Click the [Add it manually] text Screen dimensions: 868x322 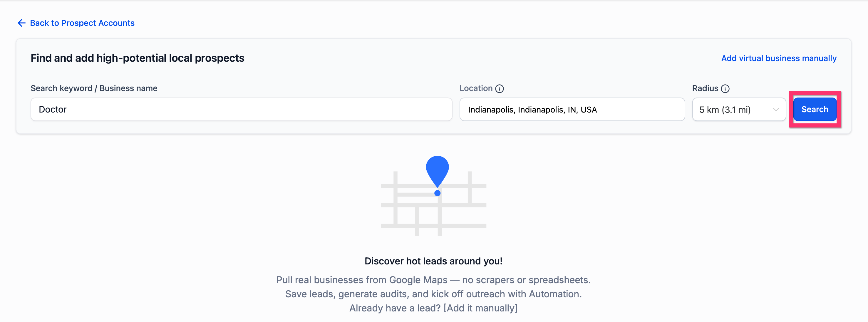click(x=480, y=308)
